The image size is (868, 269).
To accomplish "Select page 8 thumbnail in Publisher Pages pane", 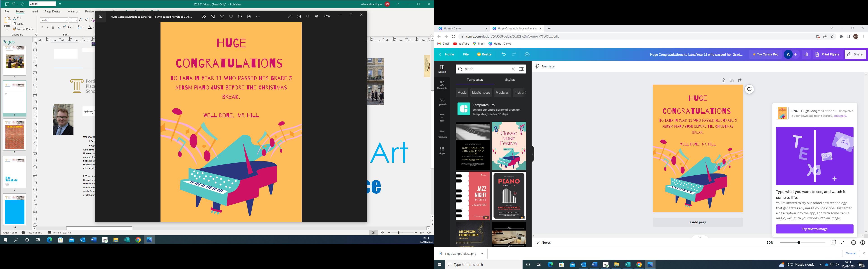I will pyautogui.click(x=14, y=134).
